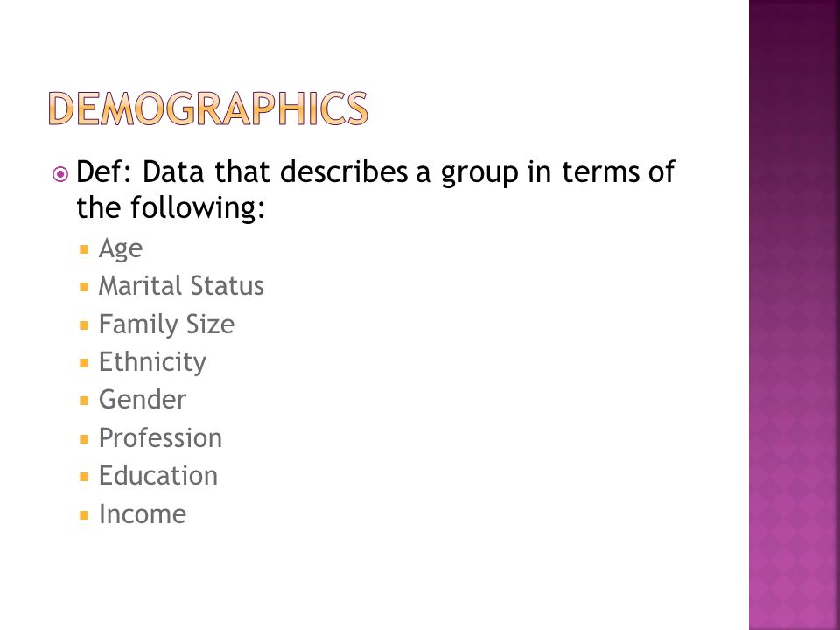Click the orange bullet beside Marital Status
This screenshot has height=630, width=840.
pyautogui.click(x=84, y=287)
